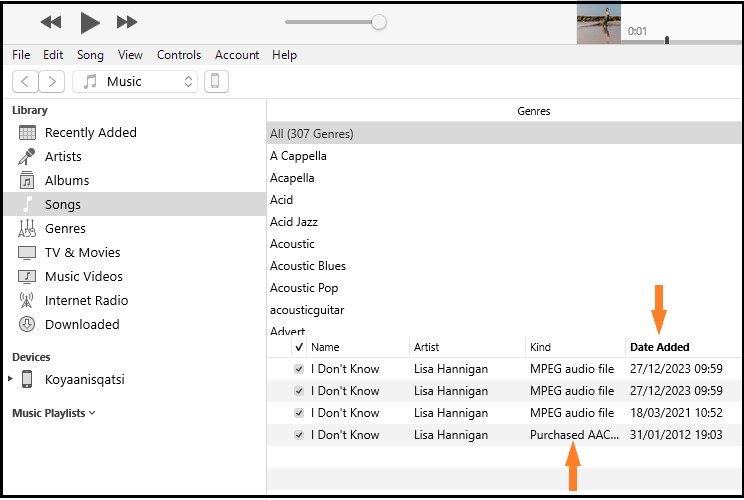This screenshot has width=744, height=500.
Task: Click the 18/03/2021 10:52 date cell
Action: click(x=676, y=413)
